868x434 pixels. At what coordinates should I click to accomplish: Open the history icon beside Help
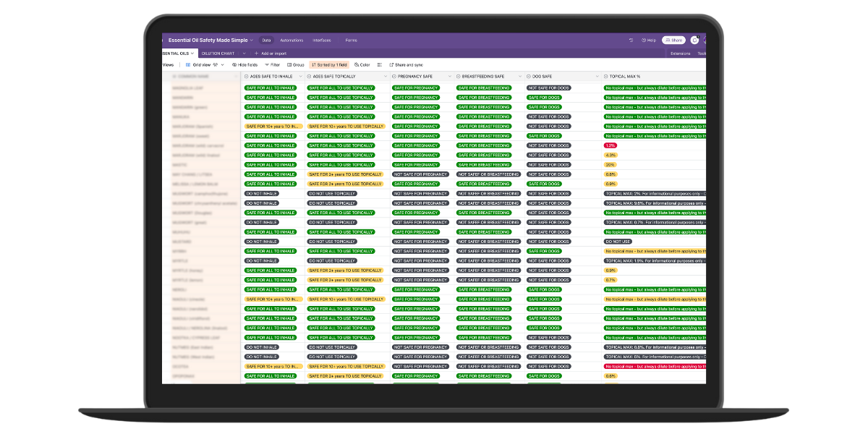(x=631, y=41)
